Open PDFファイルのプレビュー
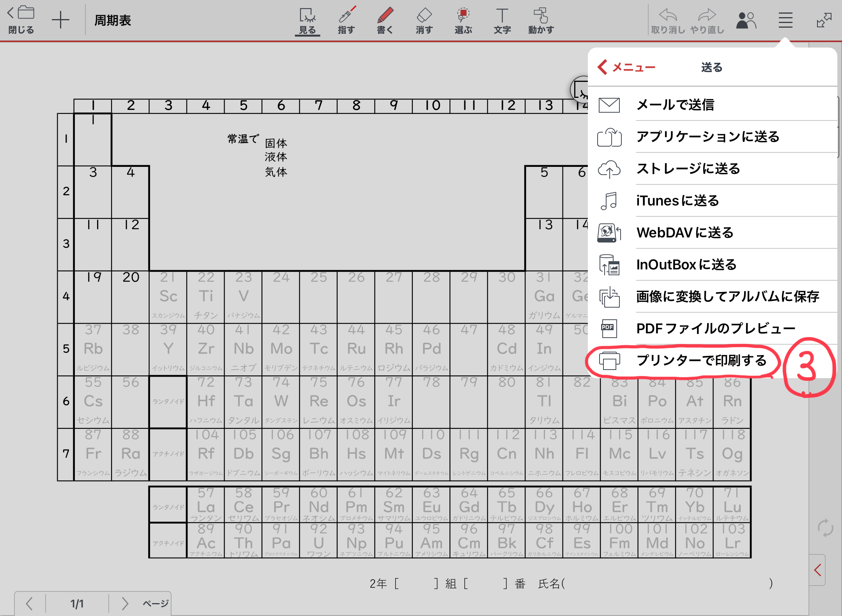The height and width of the screenshot is (616, 842). pos(715,328)
